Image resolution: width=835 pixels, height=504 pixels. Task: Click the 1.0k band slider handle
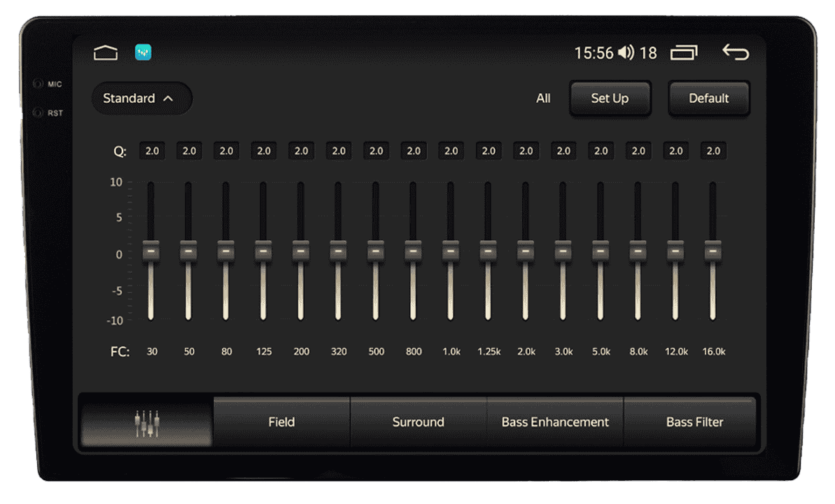click(x=451, y=251)
